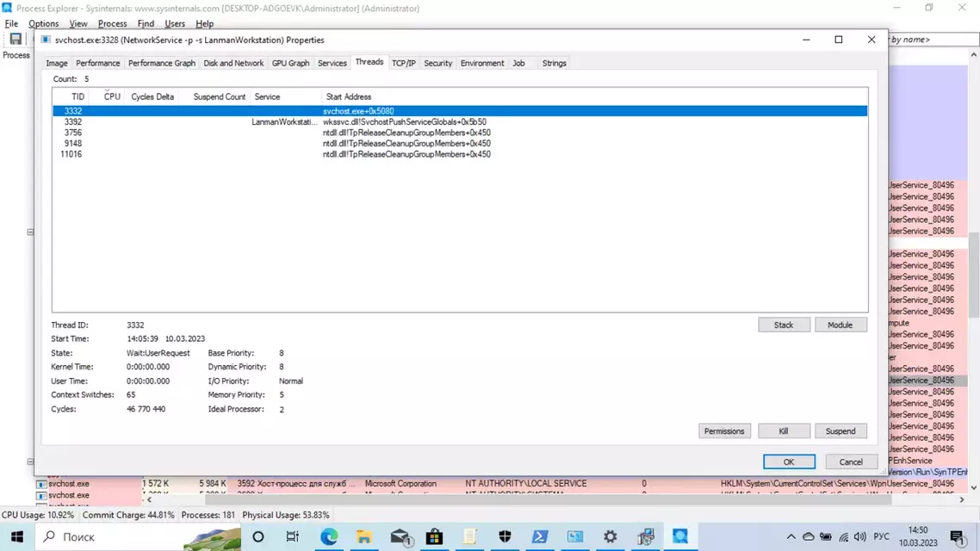Select thread 11016 row
Screen dimensions: 980x551
click(x=460, y=154)
